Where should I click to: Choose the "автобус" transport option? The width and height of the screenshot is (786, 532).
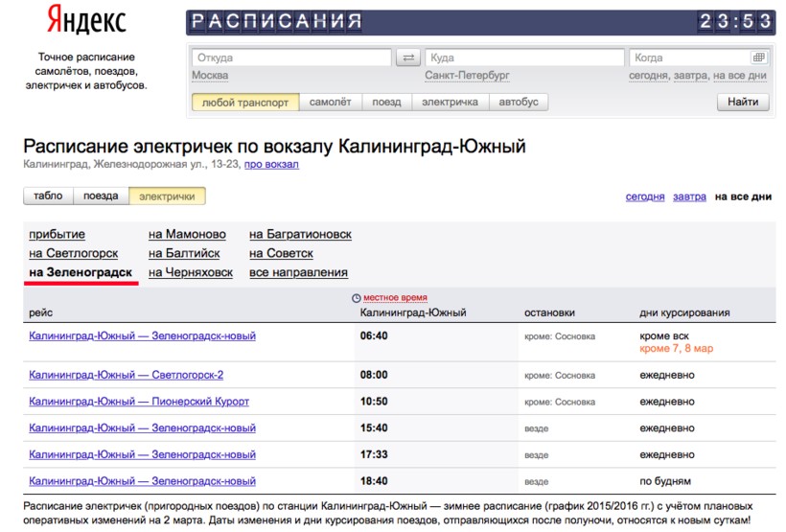pyautogui.click(x=519, y=102)
